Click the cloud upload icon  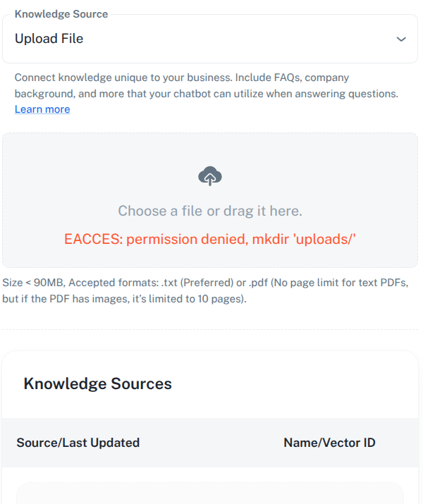210,176
